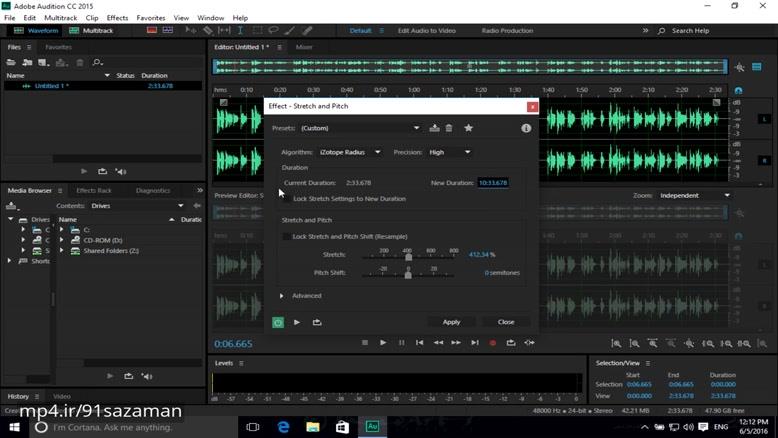This screenshot has height=438, width=778.
Task: Show spectral frequency display icon
Action: click(152, 30)
